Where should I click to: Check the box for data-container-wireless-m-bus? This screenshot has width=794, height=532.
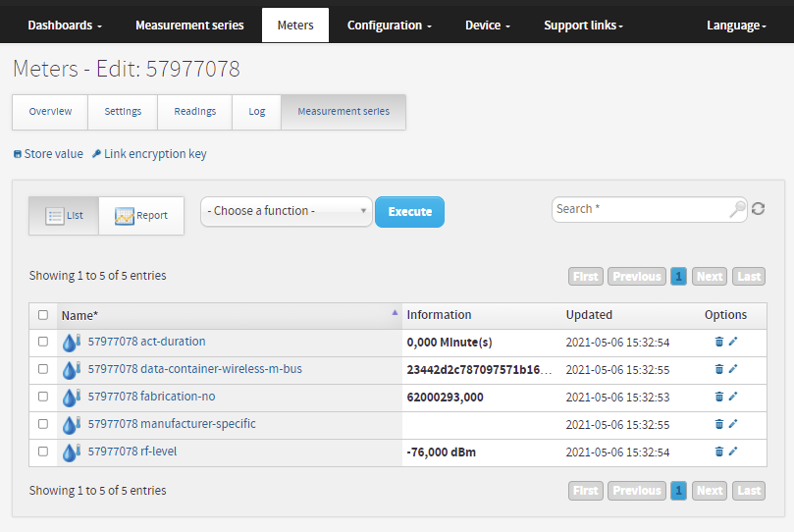43,369
